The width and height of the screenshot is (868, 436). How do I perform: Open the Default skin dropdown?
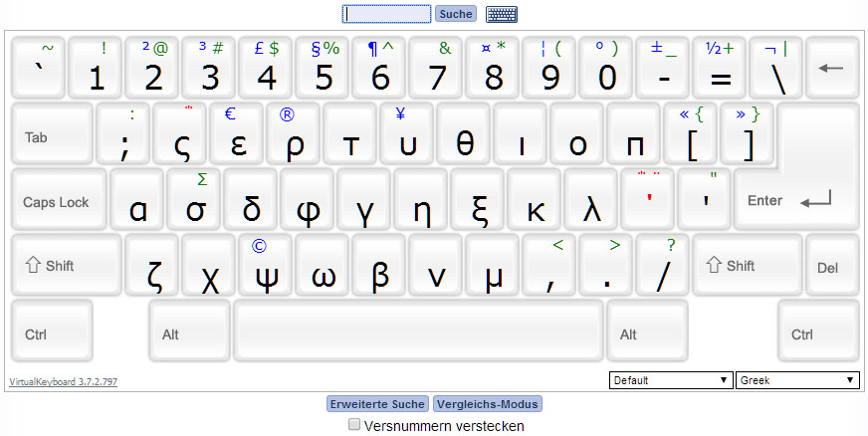(671, 380)
